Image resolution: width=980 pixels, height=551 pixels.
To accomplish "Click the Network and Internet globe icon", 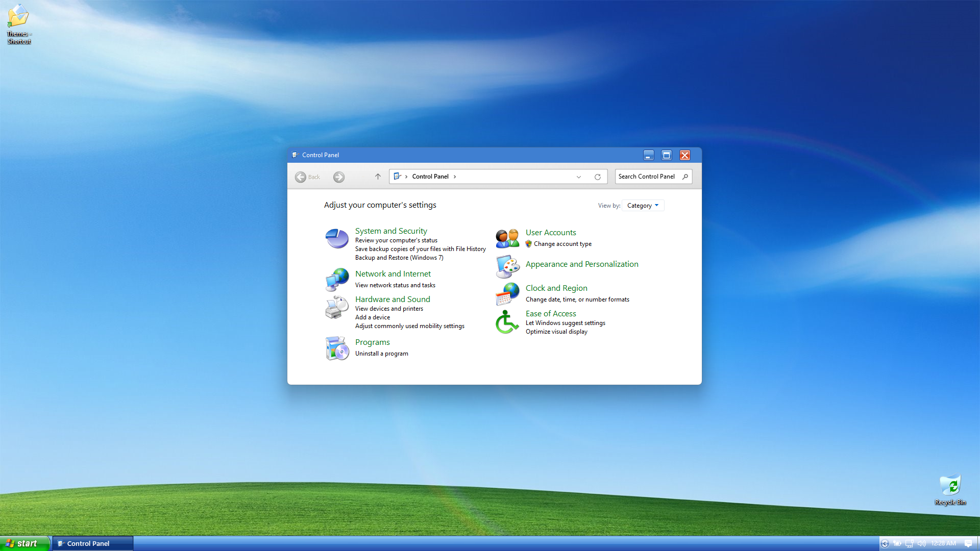I will click(337, 280).
